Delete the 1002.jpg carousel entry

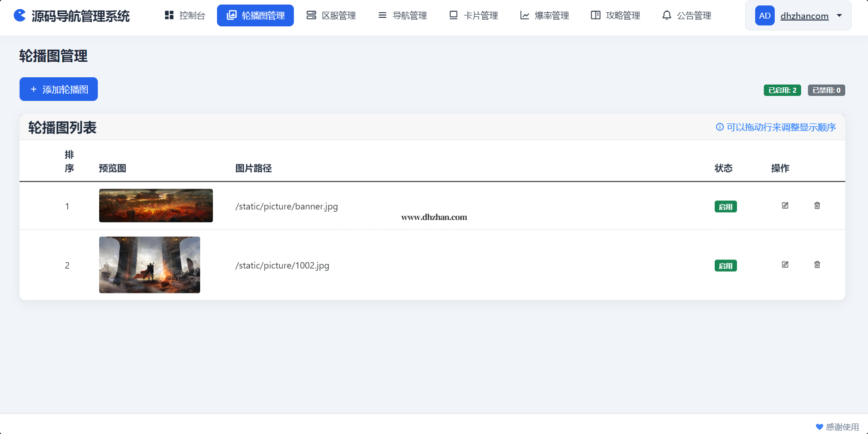coord(817,265)
